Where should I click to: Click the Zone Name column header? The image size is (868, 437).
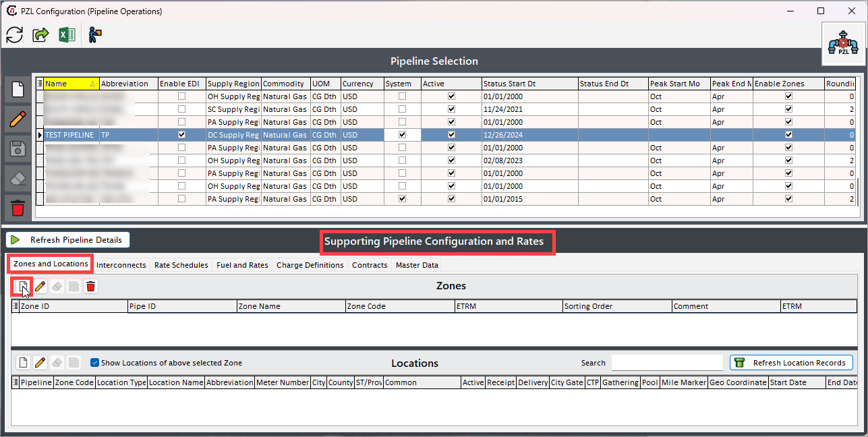[291, 306]
